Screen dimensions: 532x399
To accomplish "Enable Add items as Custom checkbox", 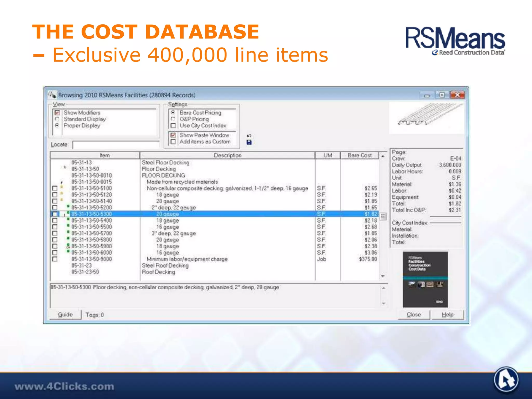I will pyautogui.click(x=173, y=142).
